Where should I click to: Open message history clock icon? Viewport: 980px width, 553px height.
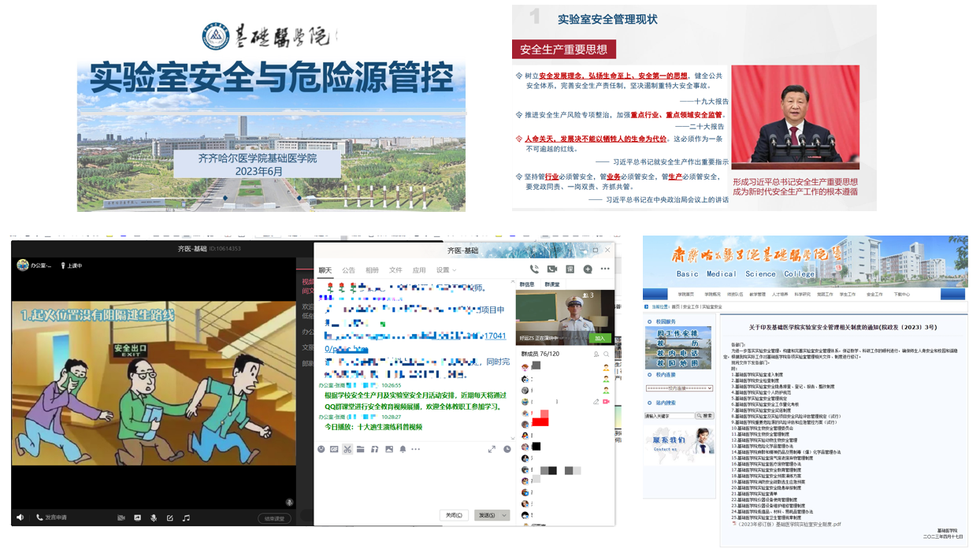pos(507,449)
